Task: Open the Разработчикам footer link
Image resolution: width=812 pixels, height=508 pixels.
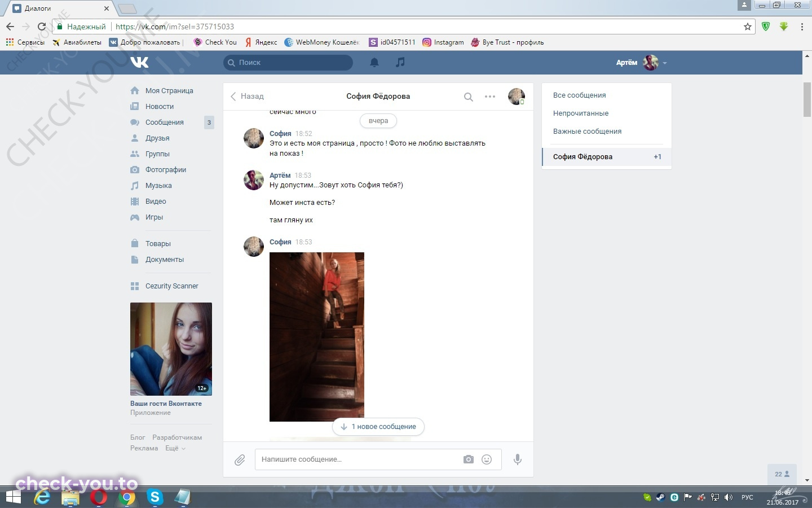Action: tap(177, 437)
